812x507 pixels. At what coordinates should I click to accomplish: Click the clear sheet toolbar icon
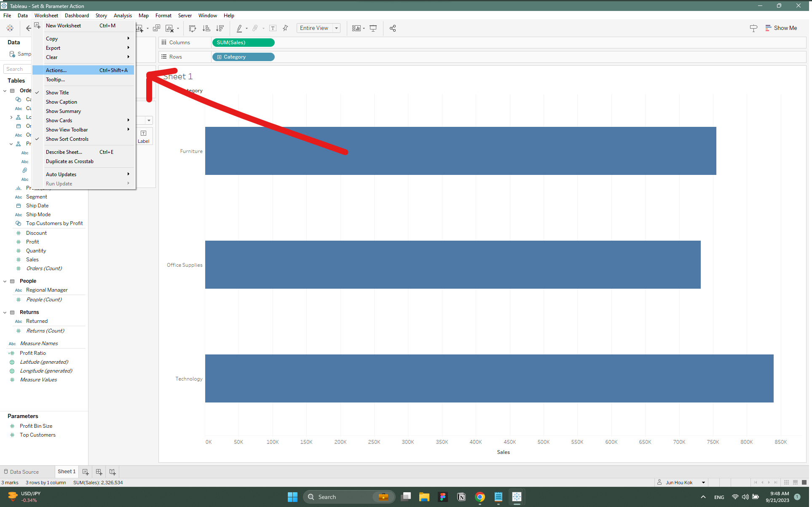tap(169, 28)
